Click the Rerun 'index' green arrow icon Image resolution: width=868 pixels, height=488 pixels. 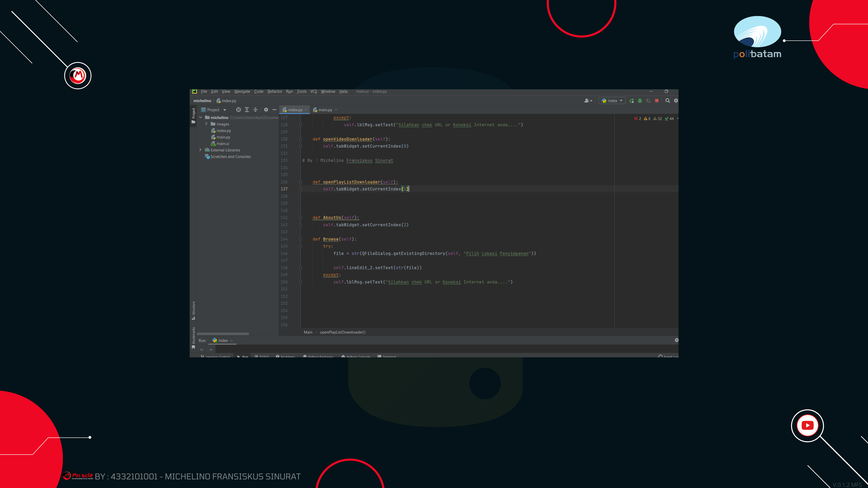632,101
